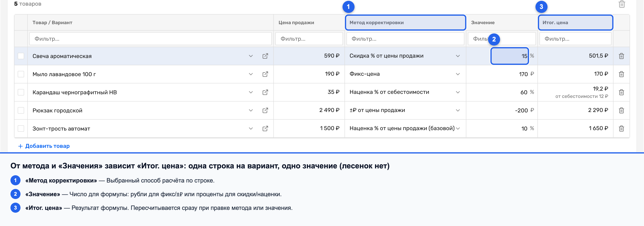Delete the Рюкзак городской row
This screenshot has width=644, height=226.
click(x=621, y=110)
